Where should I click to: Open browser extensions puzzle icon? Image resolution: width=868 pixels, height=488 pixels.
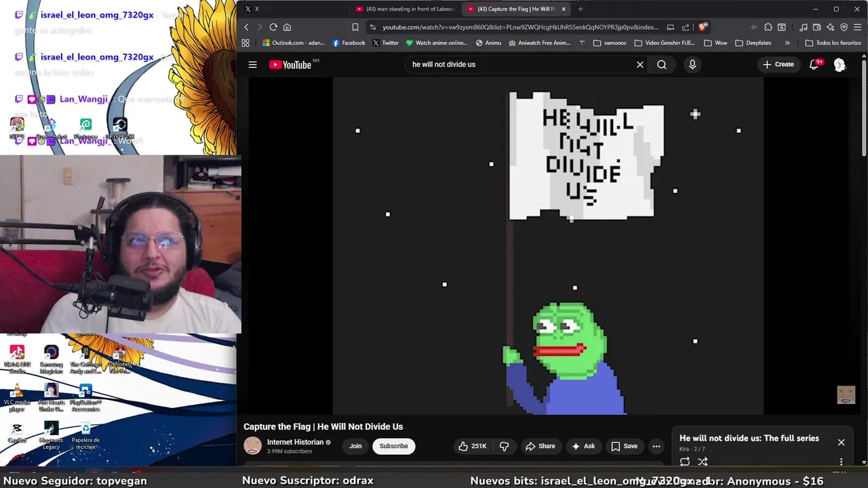click(x=768, y=27)
